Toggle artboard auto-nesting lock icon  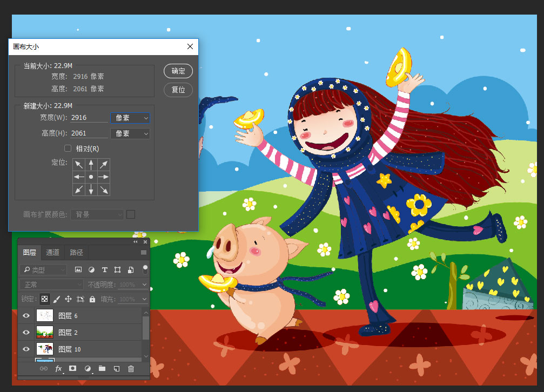[x=80, y=299]
